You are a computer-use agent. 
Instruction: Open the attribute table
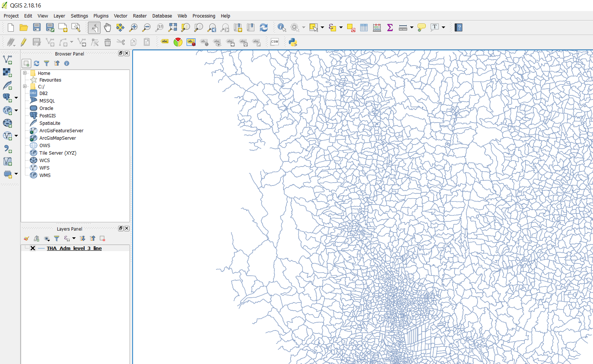pos(364,28)
